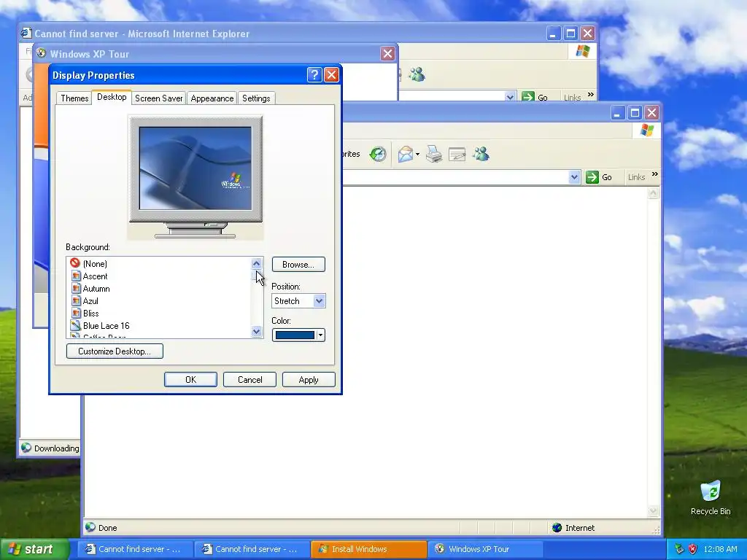Switch to Install Windows taskbar button
The width and height of the screenshot is (747, 560).
pos(368,549)
